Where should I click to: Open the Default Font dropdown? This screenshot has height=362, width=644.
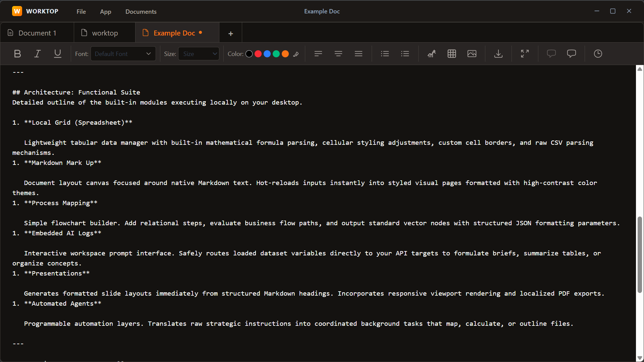(123, 54)
